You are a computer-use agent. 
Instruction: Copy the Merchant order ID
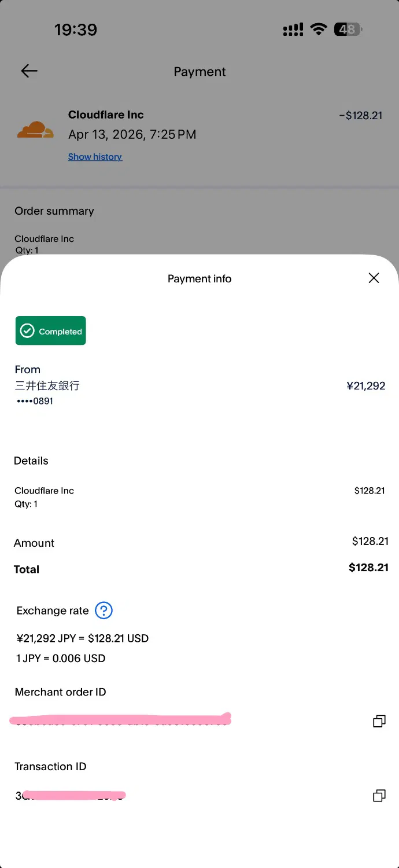[x=379, y=721]
